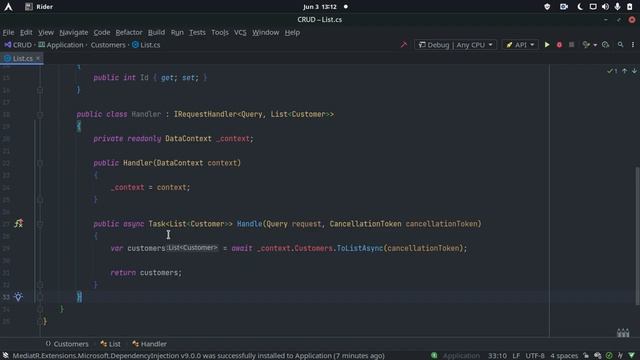This screenshot has width=640, height=360.
Task: Click the read-only lock icon in status bar
Action: pyautogui.click(x=586, y=356)
